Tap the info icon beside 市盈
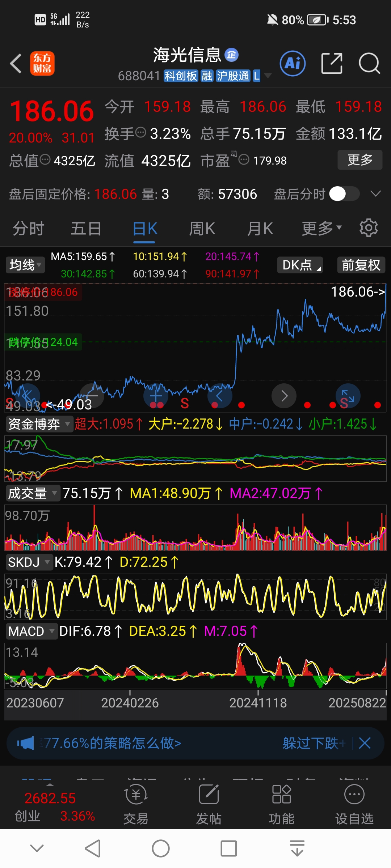 244,159
